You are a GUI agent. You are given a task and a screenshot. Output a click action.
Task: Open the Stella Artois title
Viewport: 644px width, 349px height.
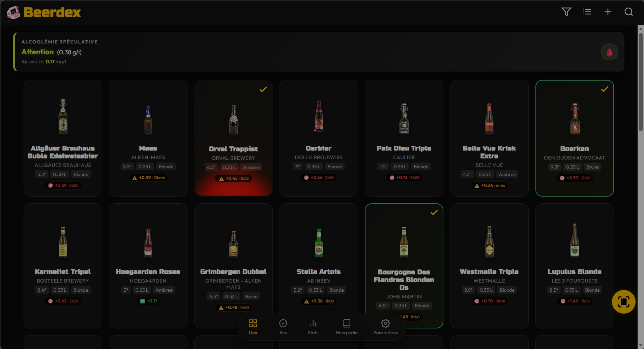[319, 272]
